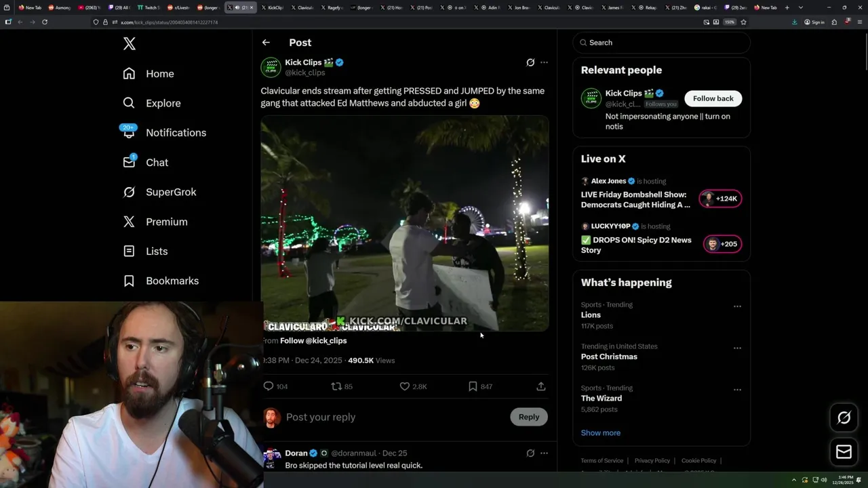The image size is (868, 488).
Task: Open Chat from the sidebar
Action: [146, 163]
